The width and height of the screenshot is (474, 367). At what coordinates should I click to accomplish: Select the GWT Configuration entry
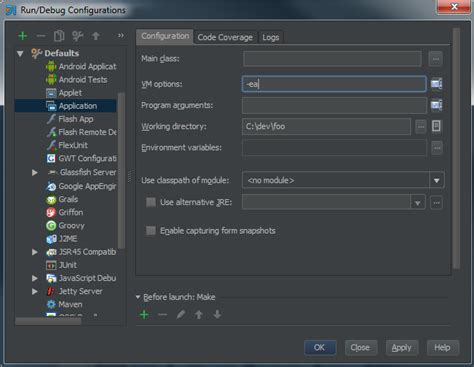coord(81,158)
